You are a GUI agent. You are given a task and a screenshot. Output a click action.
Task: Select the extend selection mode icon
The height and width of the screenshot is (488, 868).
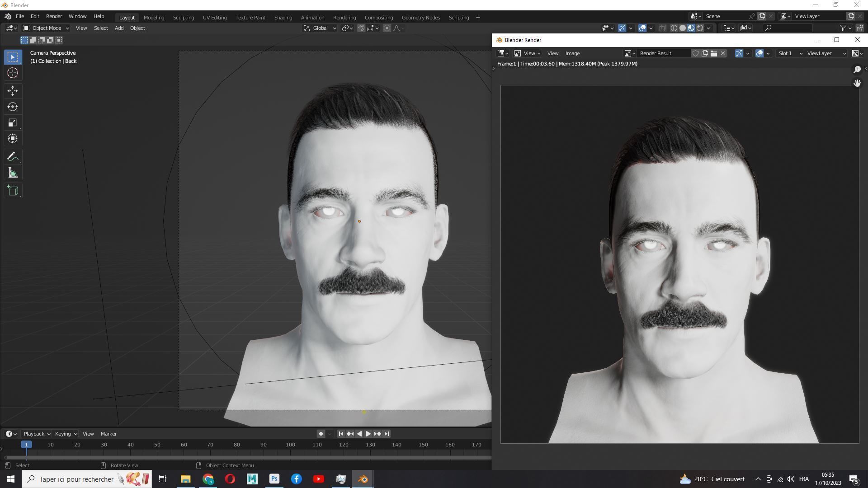pyautogui.click(x=33, y=40)
